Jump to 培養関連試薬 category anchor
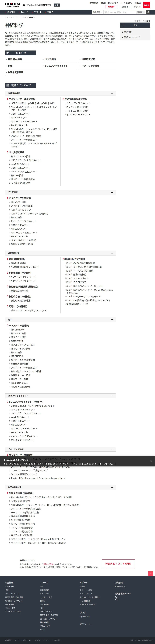 click(97, 59)
